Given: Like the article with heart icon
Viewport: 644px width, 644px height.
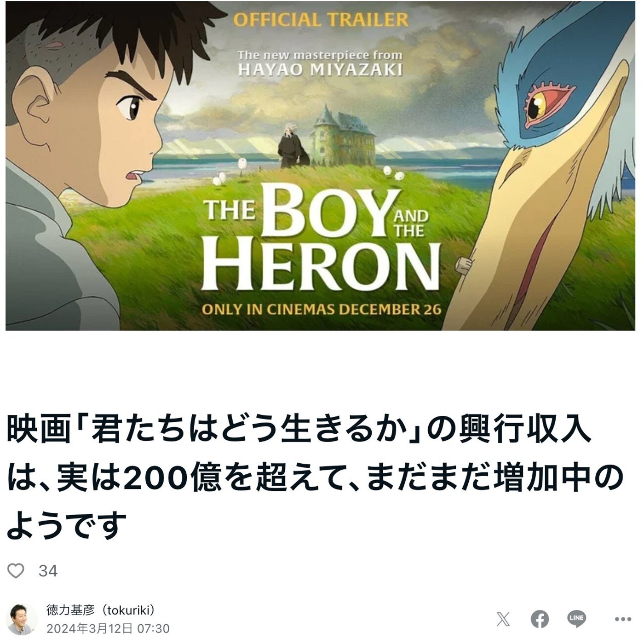Looking at the screenshot, I should (x=16, y=571).
